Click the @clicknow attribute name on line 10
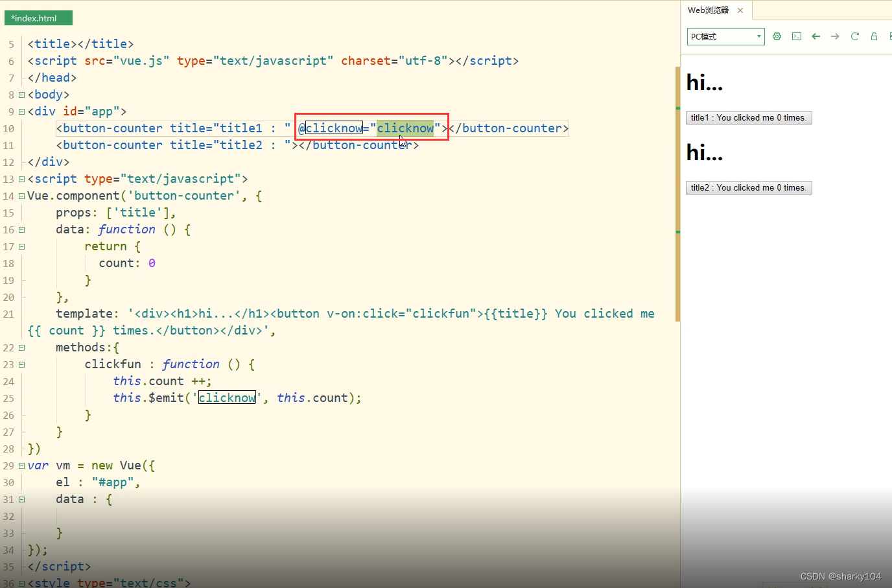The width and height of the screenshot is (892, 588). pyautogui.click(x=330, y=128)
